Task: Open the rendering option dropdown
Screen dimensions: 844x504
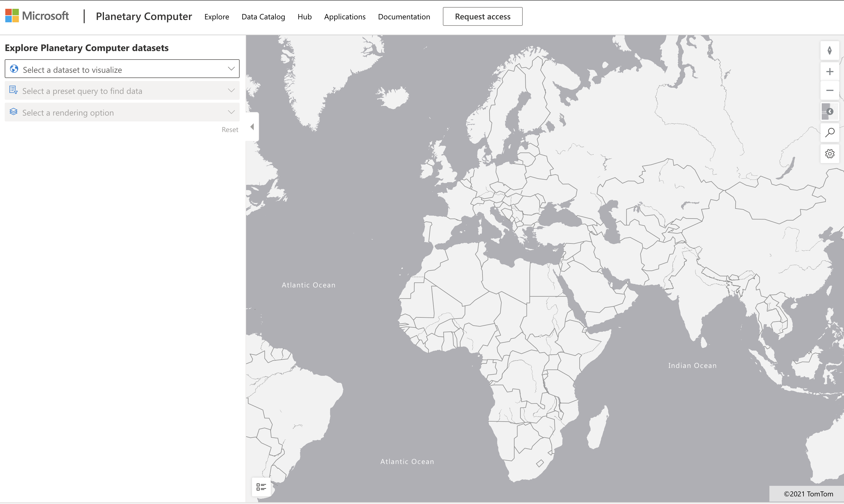Action: click(x=122, y=112)
